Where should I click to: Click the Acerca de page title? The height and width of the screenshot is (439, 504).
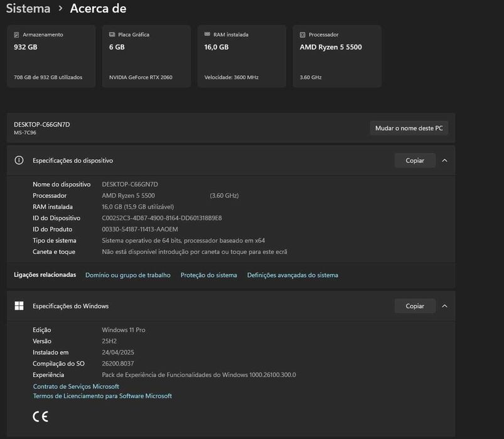tap(98, 8)
